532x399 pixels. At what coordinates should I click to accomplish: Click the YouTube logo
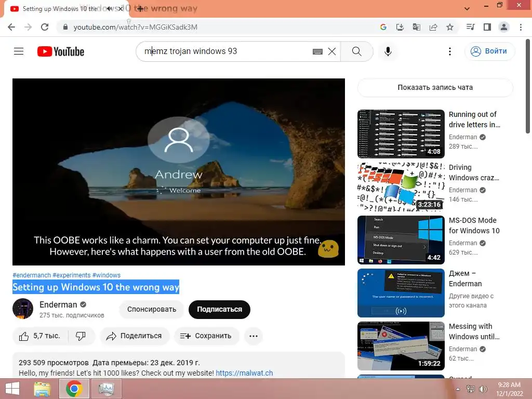coord(61,51)
